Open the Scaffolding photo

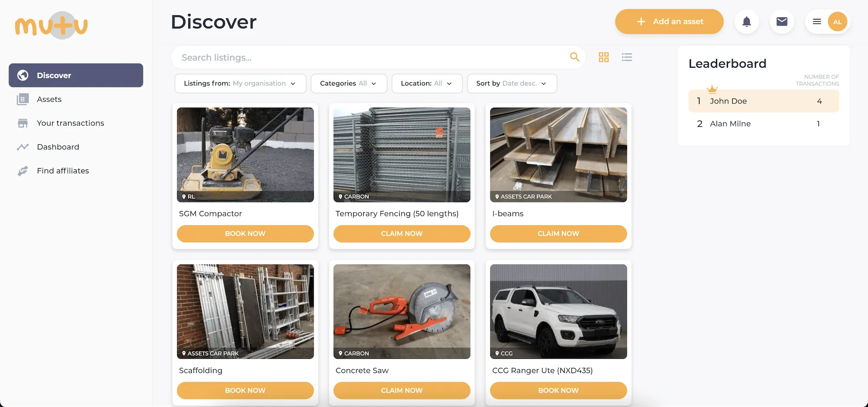[x=245, y=311]
